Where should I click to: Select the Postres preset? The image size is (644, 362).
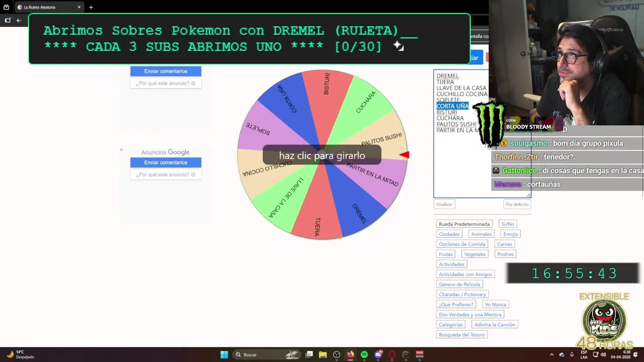(x=505, y=254)
